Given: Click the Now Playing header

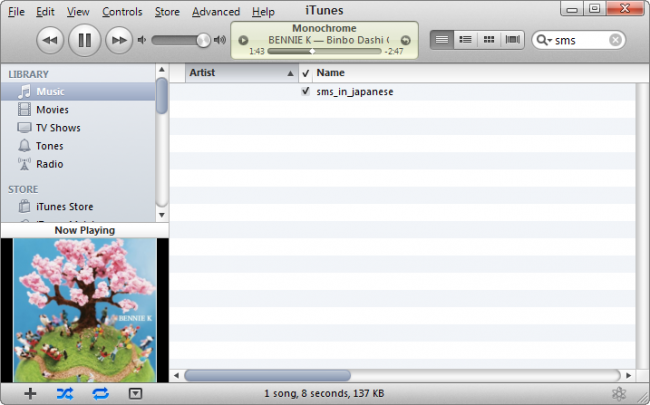Looking at the screenshot, I should [85, 230].
